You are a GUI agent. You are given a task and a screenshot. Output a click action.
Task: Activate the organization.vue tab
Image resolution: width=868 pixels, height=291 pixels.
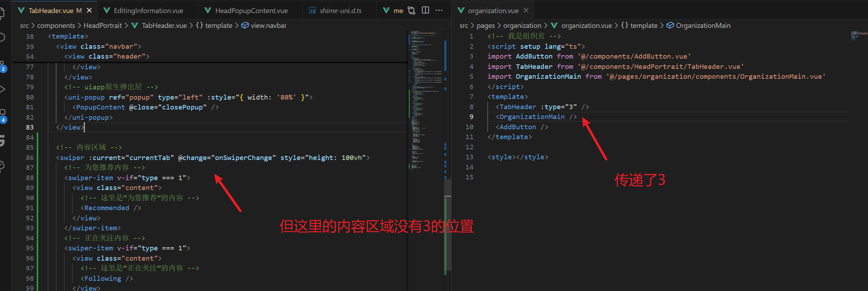493,11
